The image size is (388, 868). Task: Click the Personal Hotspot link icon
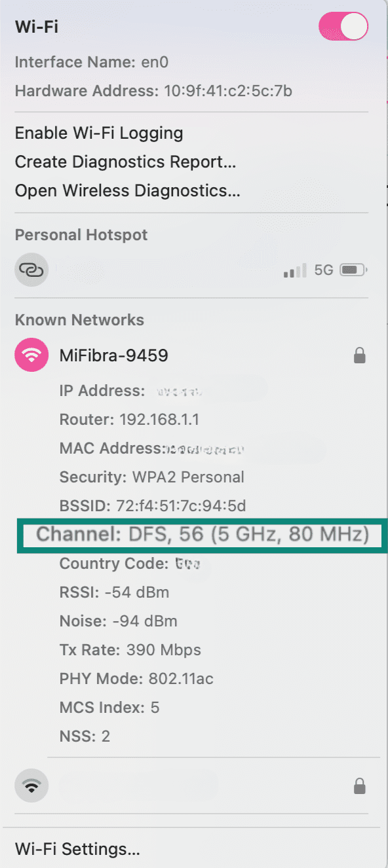31,269
